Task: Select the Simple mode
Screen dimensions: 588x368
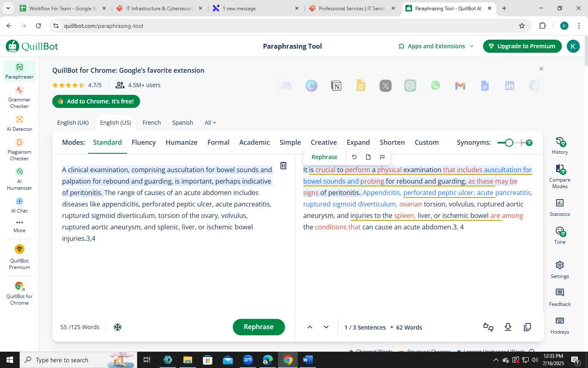Action: pyautogui.click(x=290, y=142)
